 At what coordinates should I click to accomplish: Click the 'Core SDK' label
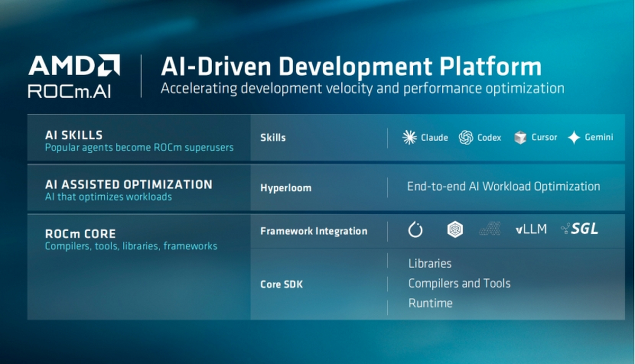pyautogui.click(x=282, y=285)
